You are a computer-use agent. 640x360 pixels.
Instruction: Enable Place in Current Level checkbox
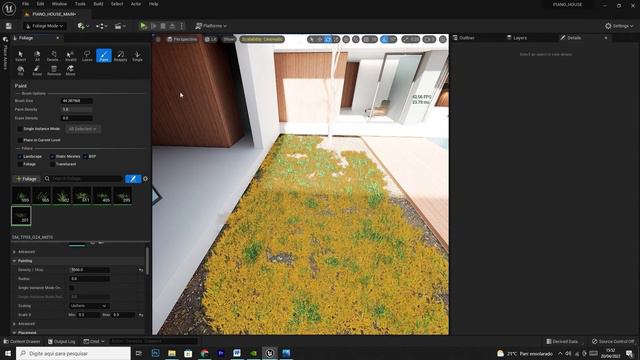pos(20,140)
